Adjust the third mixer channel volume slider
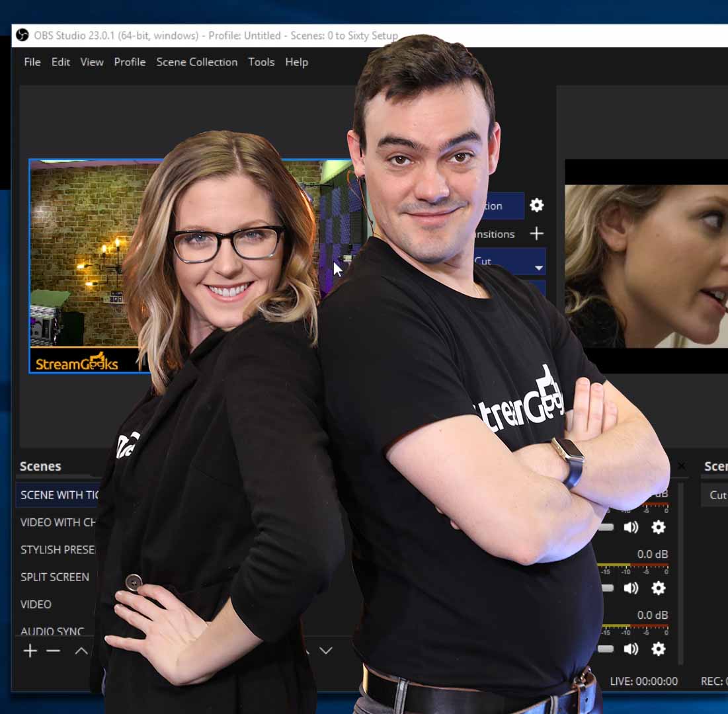Viewport: 728px width, 714px height. pos(606,649)
